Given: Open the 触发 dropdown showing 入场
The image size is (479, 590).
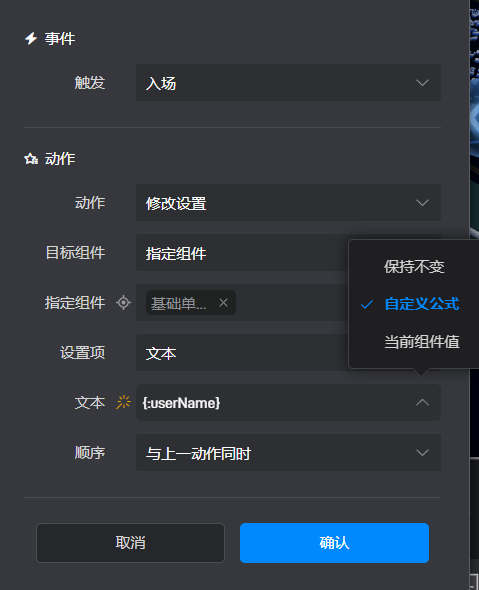Looking at the screenshot, I should pyautogui.click(x=288, y=82).
